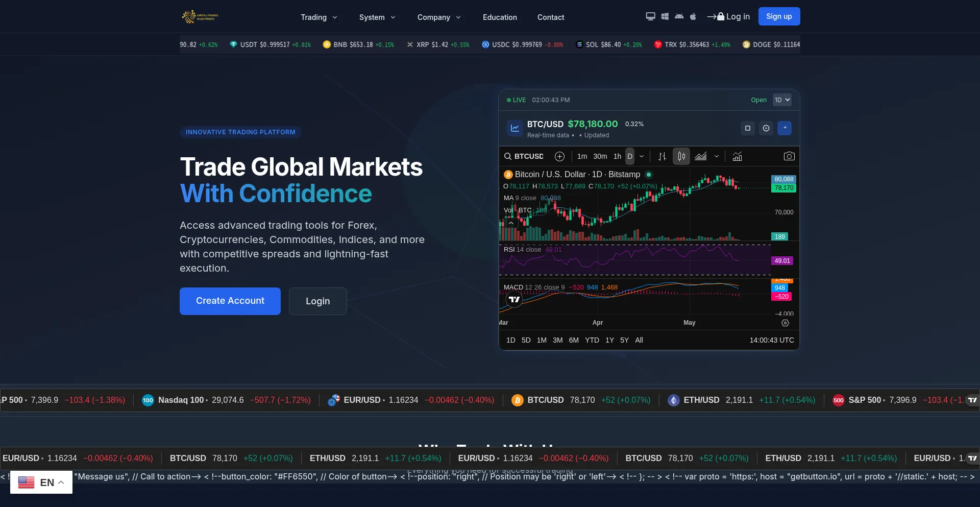This screenshot has height=507, width=980.
Task: Click the desktop monitor platform icon
Action: tap(650, 16)
